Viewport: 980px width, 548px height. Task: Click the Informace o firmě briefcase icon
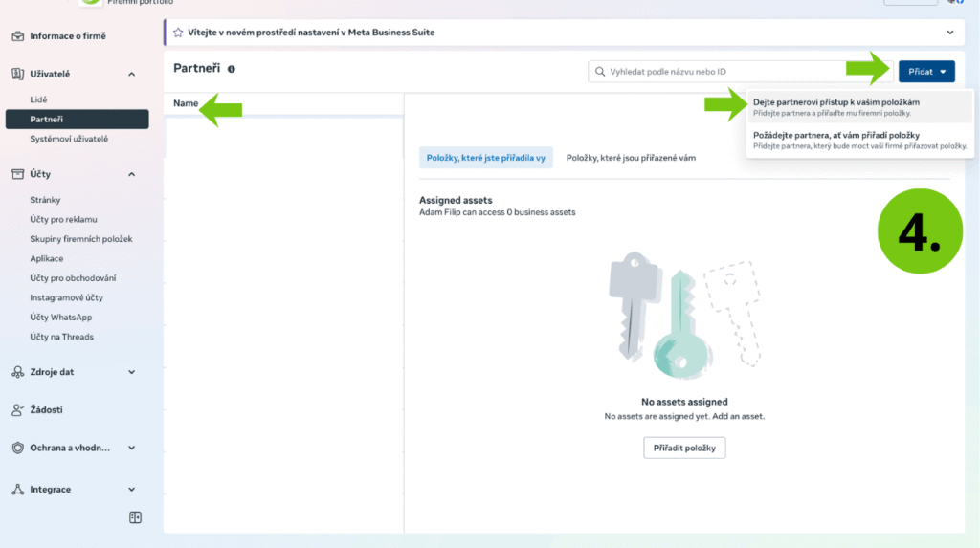(17, 36)
